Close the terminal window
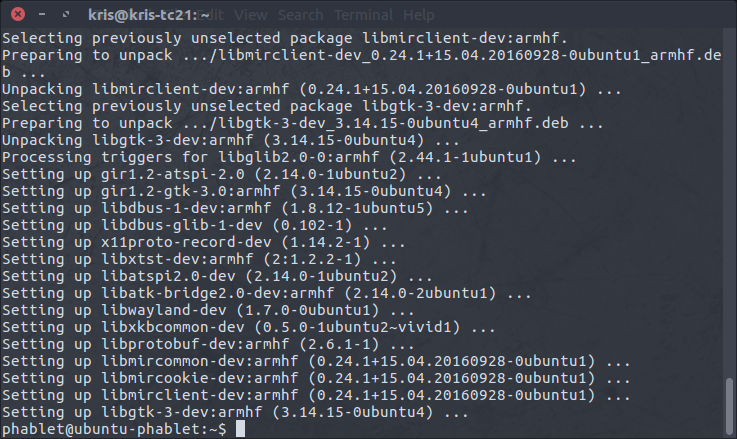The image size is (737, 439). coord(14,16)
